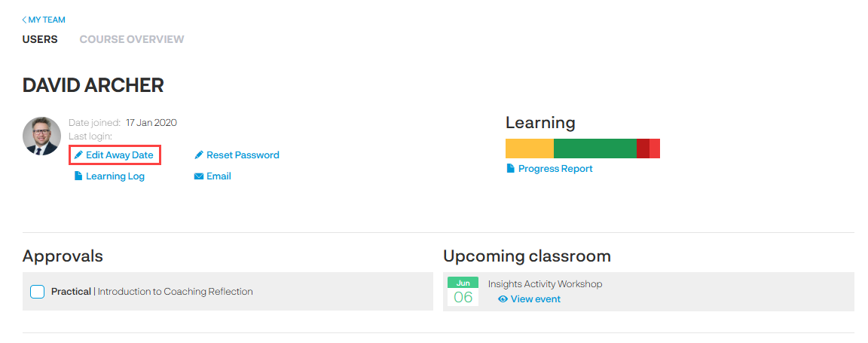Open the Edit Away Date link
The height and width of the screenshot is (343, 868).
[119, 155]
